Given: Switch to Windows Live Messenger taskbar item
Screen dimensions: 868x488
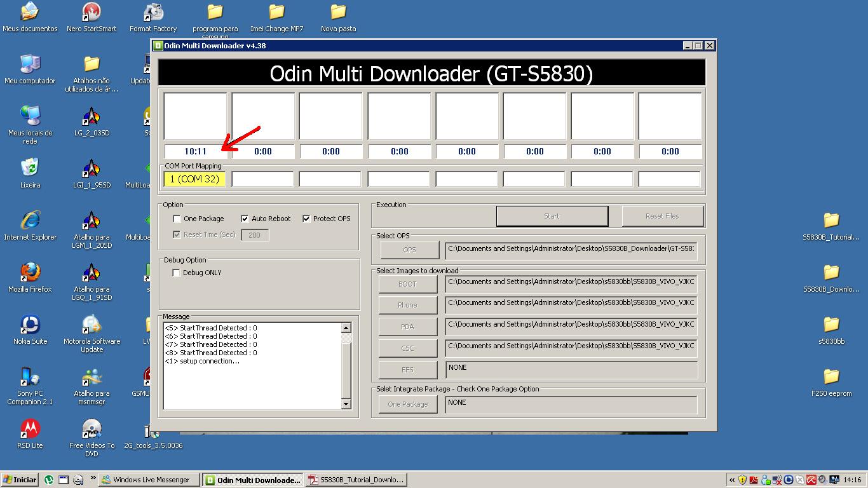Looking at the screenshot, I should (x=150, y=480).
